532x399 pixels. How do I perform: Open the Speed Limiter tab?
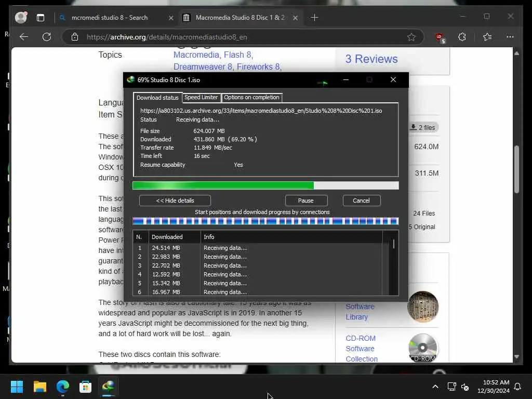tap(201, 97)
